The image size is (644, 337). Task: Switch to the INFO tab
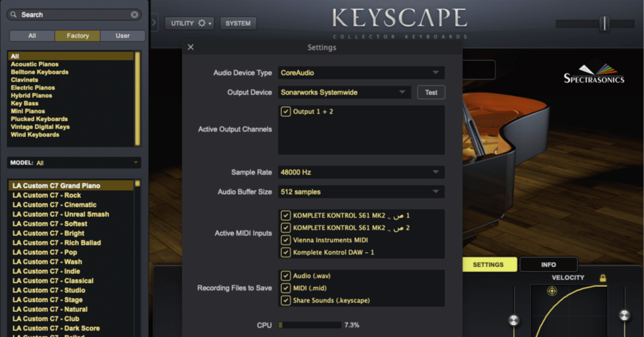click(x=548, y=264)
